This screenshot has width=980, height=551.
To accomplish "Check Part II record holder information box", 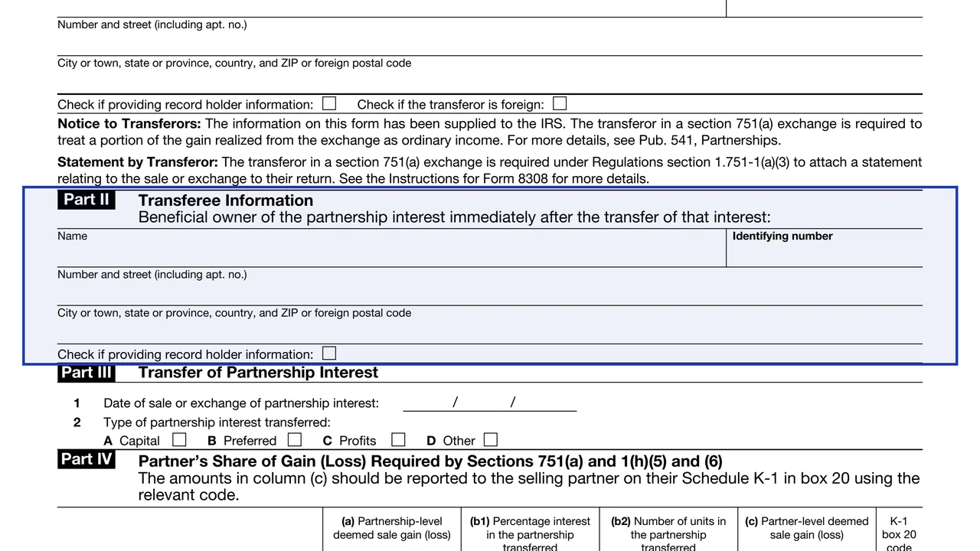I will coord(329,354).
